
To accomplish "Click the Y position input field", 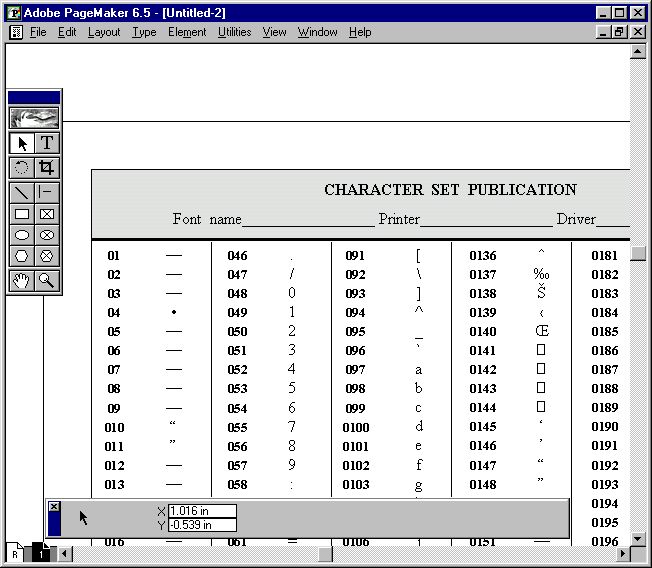I will point(202,525).
